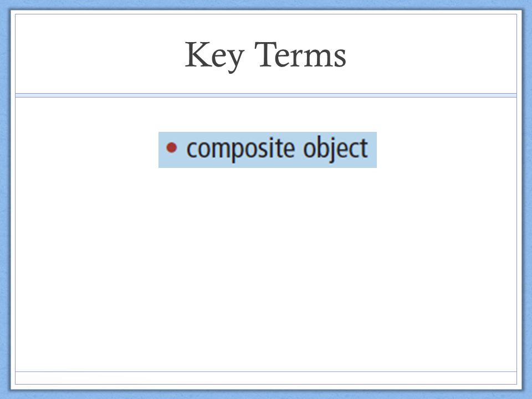Select the horizontal divider under the title
Screen dimensions: 532x399
[266, 95]
